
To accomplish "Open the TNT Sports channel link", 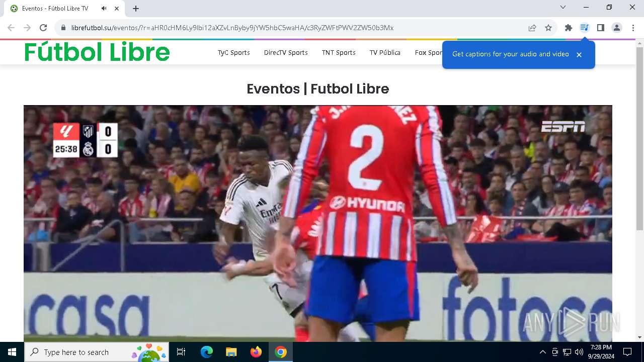I will (x=339, y=52).
